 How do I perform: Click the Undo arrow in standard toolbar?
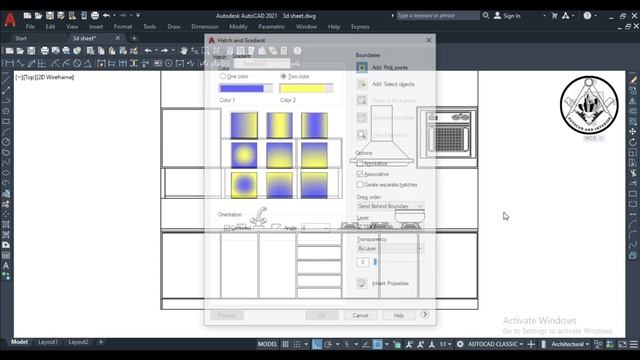pos(148,51)
